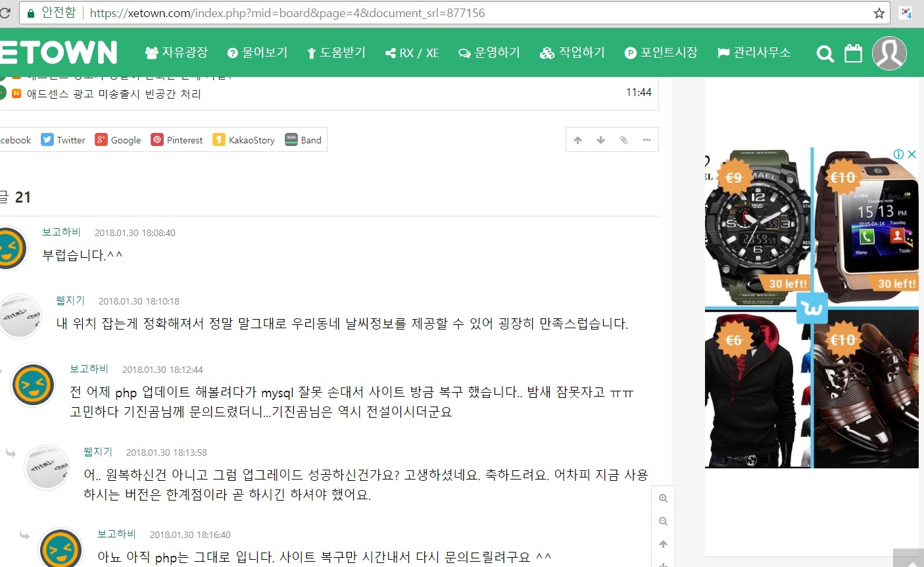The height and width of the screenshot is (567, 924).
Task: Click the 11:44 post time
Action: pyautogui.click(x=639, y=93)
